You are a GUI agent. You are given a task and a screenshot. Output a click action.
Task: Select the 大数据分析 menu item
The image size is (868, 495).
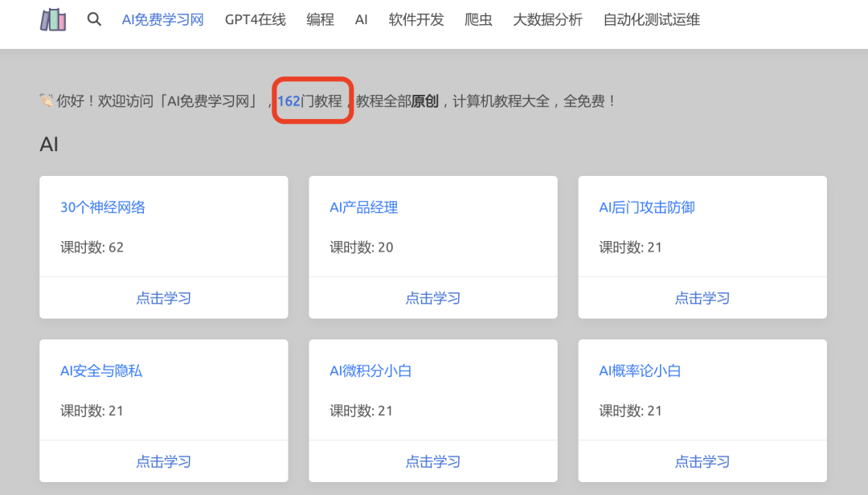tap(547, 19)
